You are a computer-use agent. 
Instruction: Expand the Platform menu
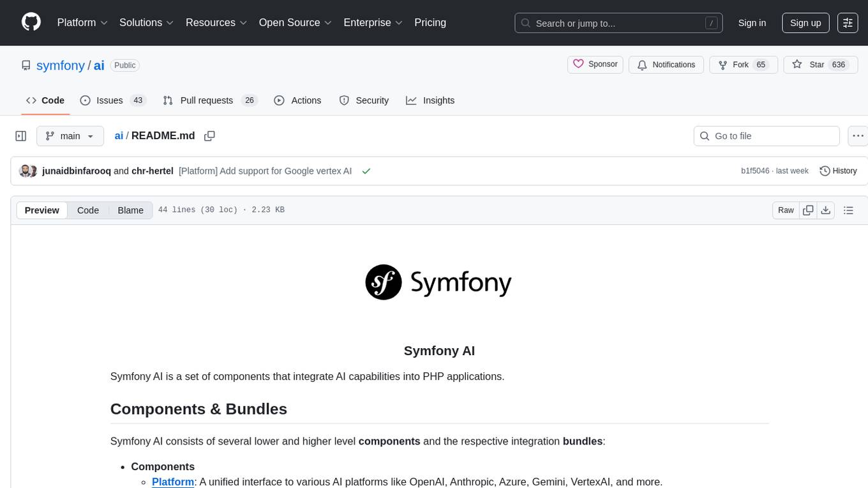[x=82, y=22]
